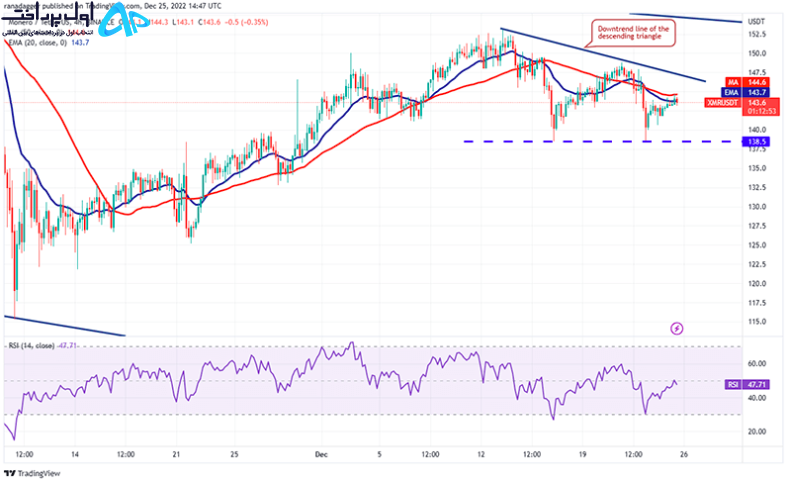Click the 138.5 support level label
The width and height of the screenshot is (785, 479).
coord(756,142)
